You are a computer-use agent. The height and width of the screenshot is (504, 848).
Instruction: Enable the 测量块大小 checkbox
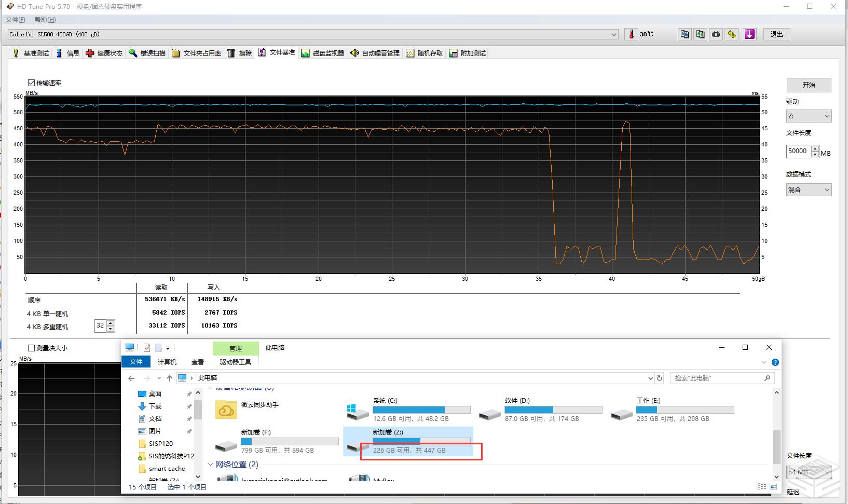tap(32, 348)
